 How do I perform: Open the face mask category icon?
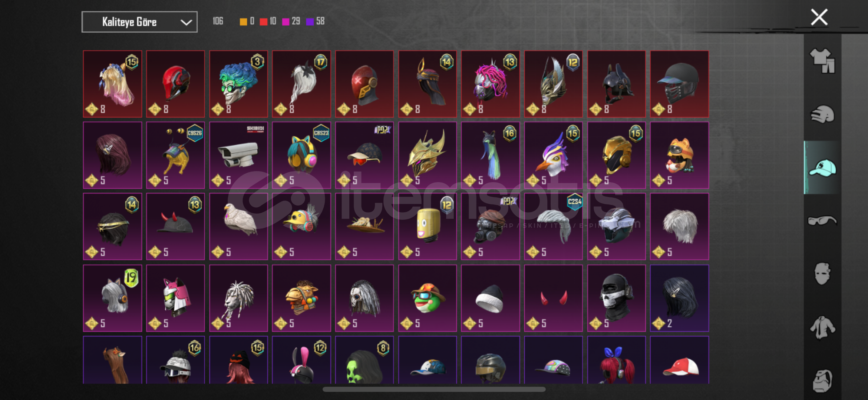(822, 274)
